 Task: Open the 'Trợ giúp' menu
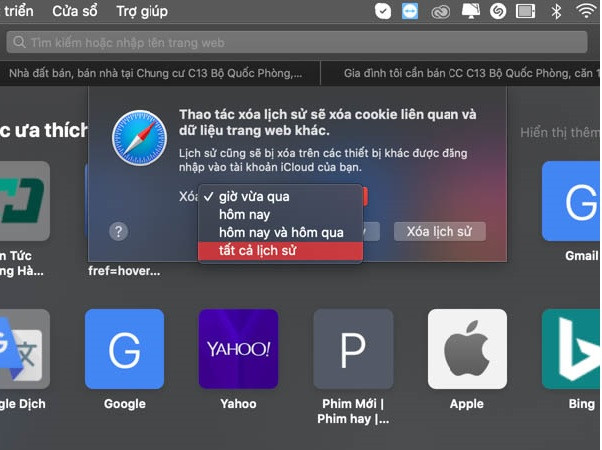(142, 11)
